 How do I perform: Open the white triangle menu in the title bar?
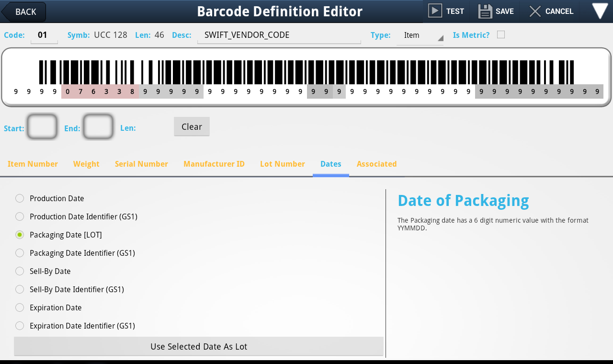pos(600,11)
